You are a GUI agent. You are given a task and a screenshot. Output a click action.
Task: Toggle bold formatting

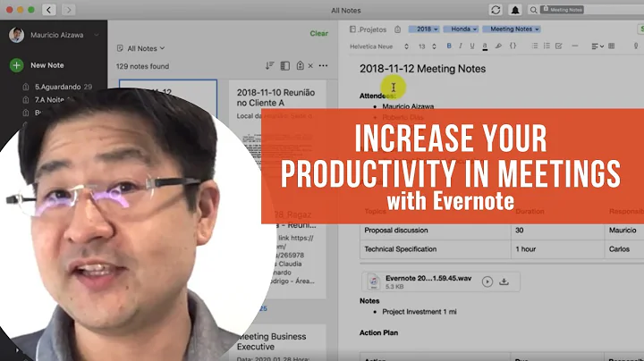coord(449,46)
